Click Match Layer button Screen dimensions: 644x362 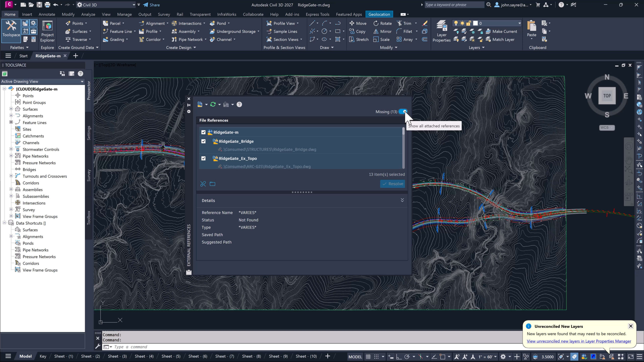(500, 39)
